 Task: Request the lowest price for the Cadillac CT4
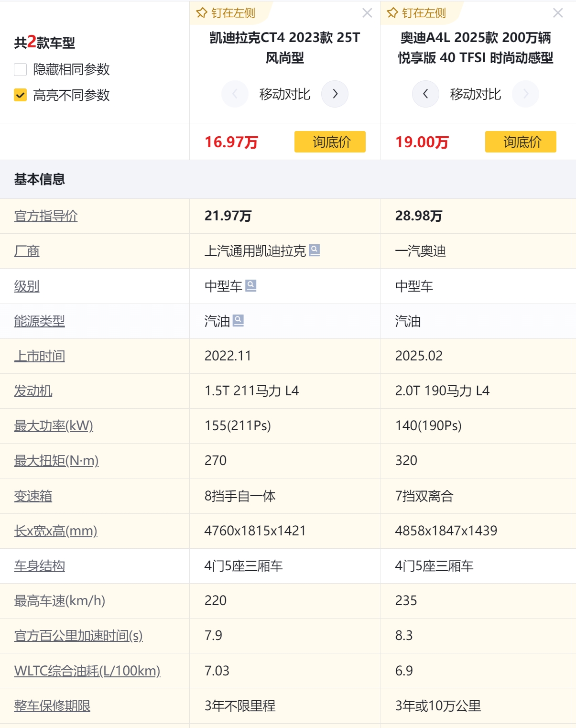coord(330,141)
